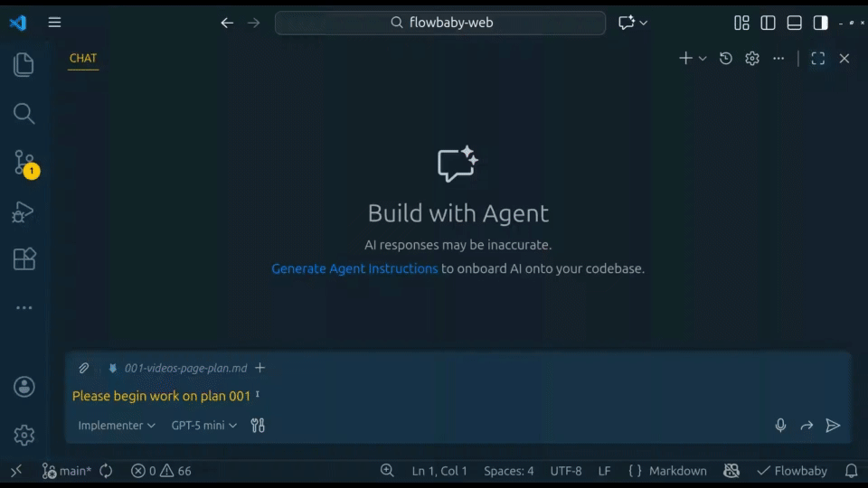Go back with the left arrow
This screenshot has height=488, width=868.
[x=227, y=23]
